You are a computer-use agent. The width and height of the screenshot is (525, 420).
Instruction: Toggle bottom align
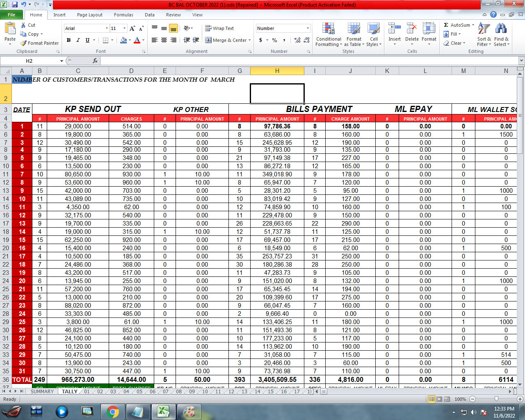173,28
